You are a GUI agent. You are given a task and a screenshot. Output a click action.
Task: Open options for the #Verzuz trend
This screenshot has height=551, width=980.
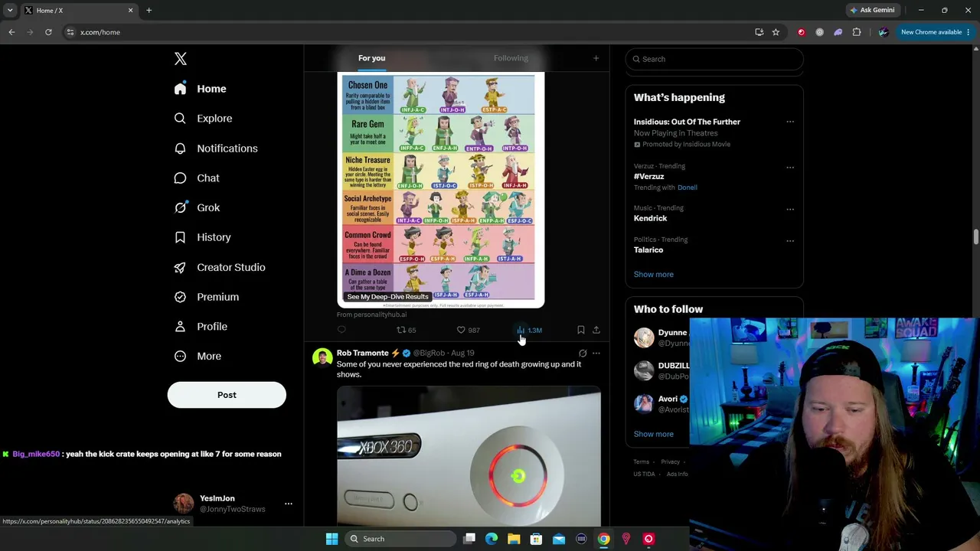[x=790, y=167]
